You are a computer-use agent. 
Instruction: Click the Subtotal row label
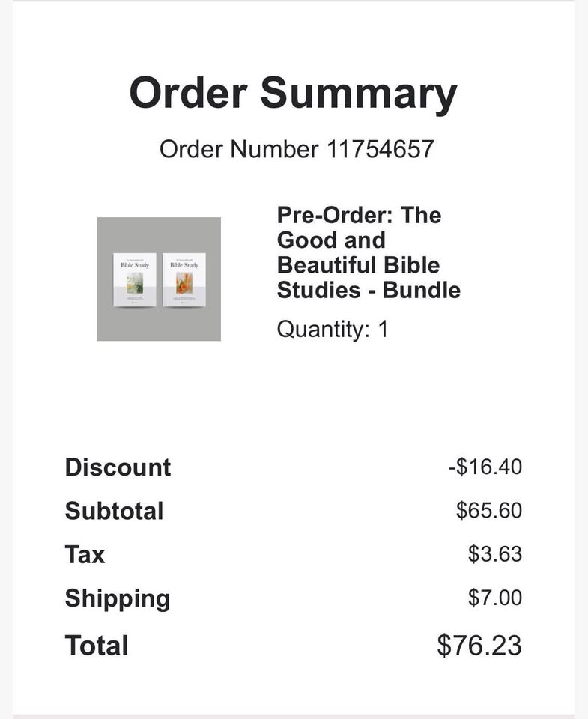tap(114, 511)
